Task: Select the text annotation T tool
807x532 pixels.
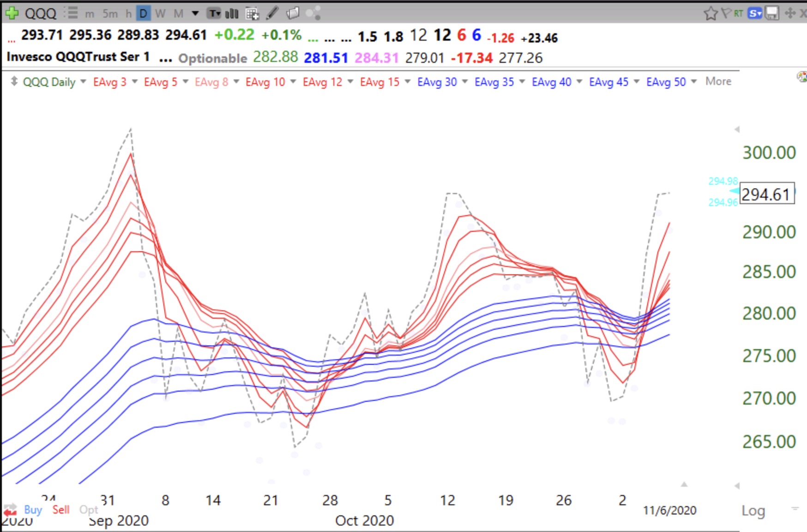Action: 214,13
